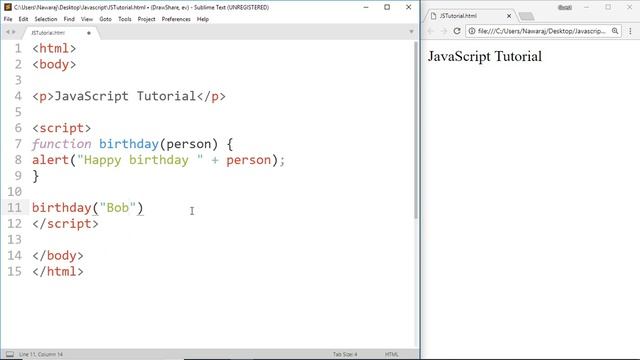Reload the page in Chrome

(457, 31)
